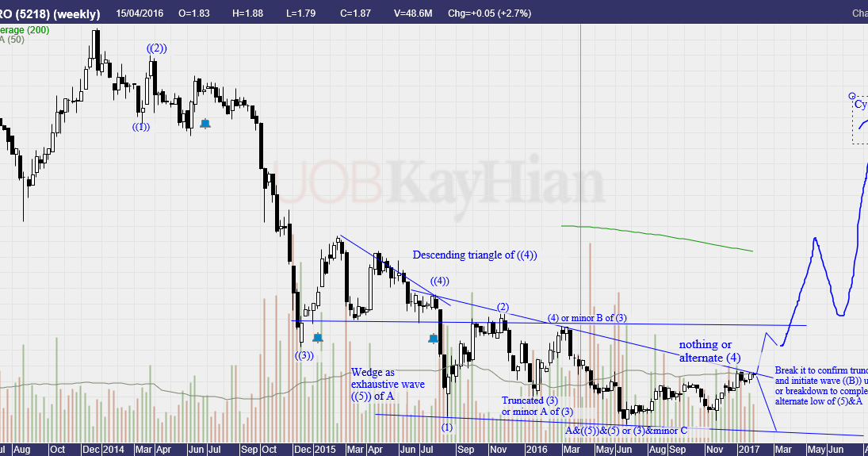Click the (5218) (weekly) chart title
Image resolution: width=868 pixels, height=456 pixels.
coord(56,13)
